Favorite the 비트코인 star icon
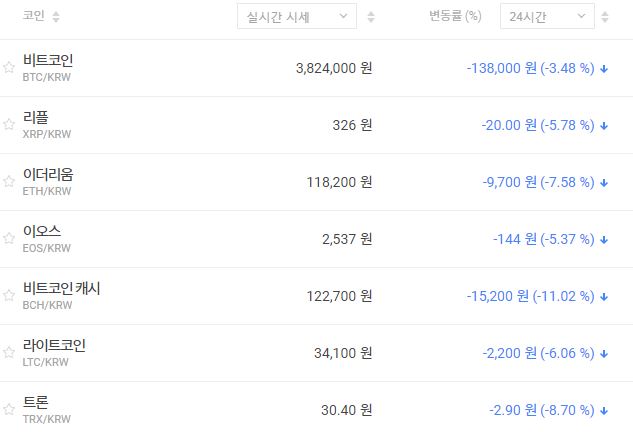Image resolution: width=633 pixels, height=432 pixels. click(x=9, y=68)
